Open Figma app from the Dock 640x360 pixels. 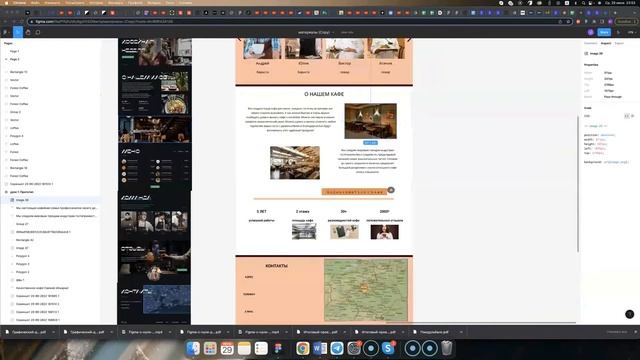[278, 348]
